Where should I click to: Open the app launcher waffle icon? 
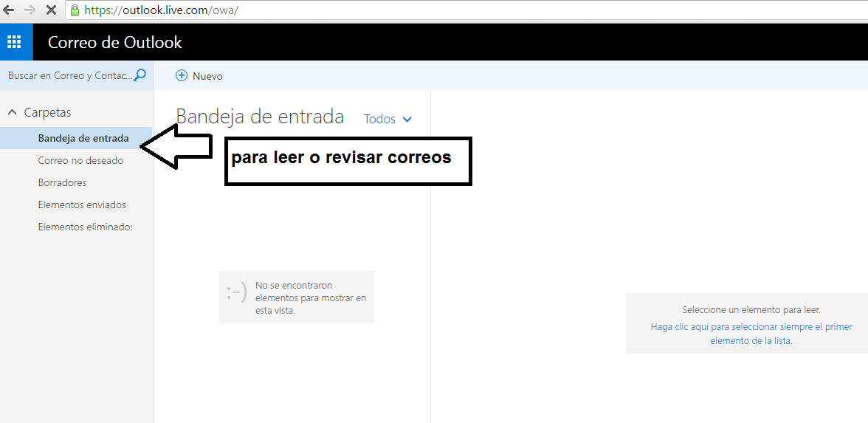15,42
